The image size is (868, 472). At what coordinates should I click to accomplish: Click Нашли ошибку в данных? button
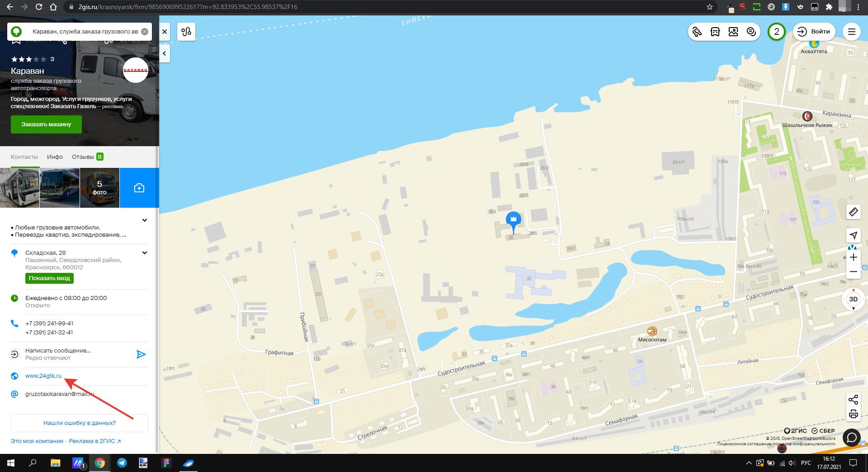click(x=80, y=423)
